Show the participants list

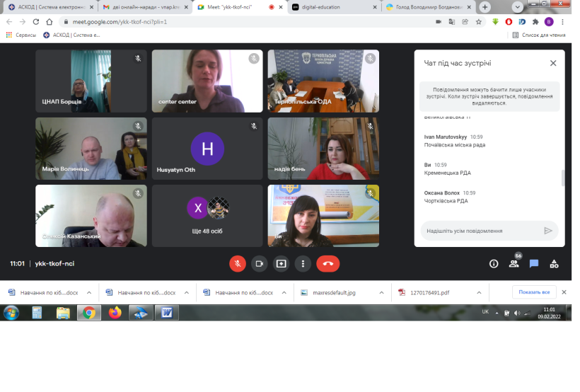[514, 264]
